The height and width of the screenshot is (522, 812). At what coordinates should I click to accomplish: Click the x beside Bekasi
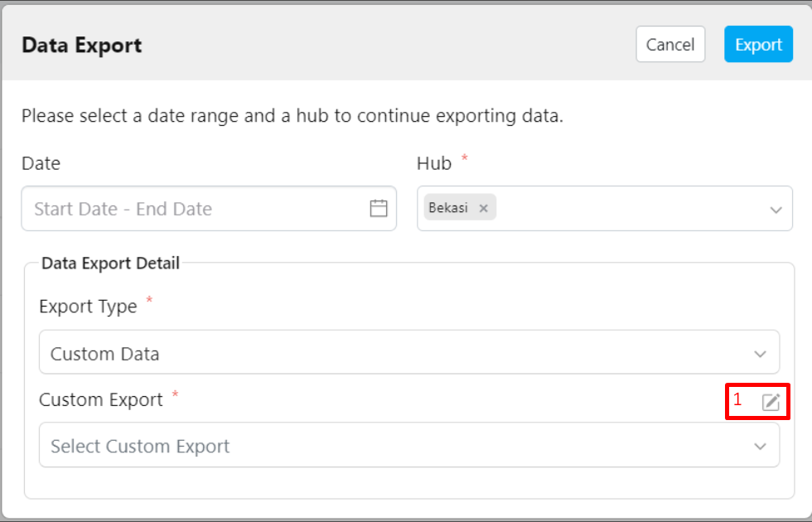pyautogui.click(x=484, y=207)
